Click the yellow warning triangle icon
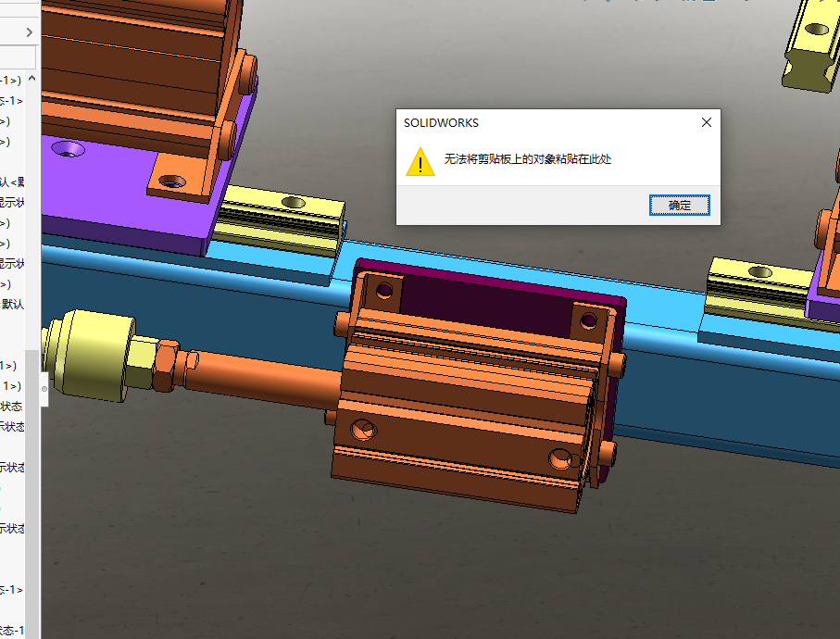 point(420,161)
